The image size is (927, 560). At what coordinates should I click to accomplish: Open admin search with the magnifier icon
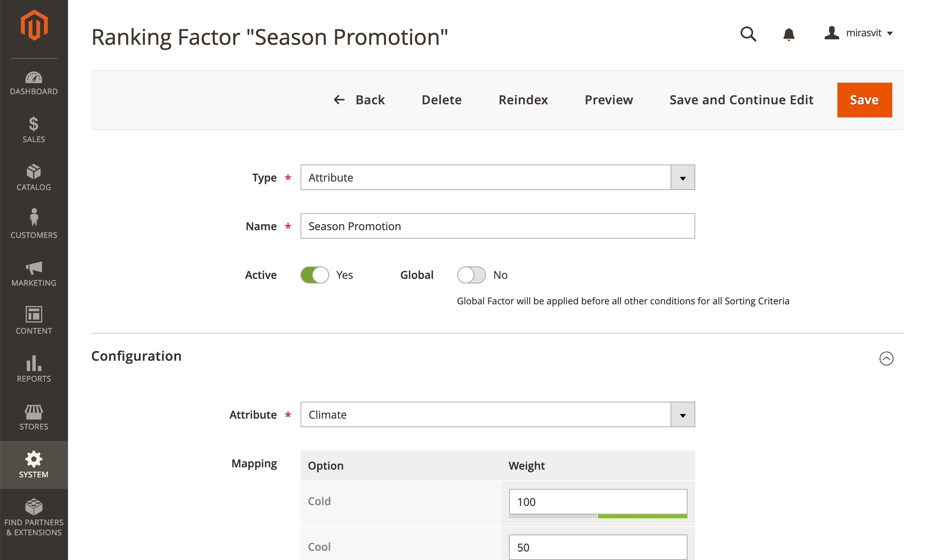click(x=748, y=34)
